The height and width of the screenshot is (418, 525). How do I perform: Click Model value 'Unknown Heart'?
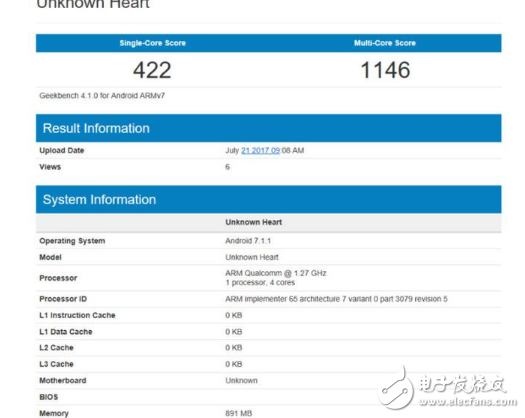(x=252, y=257)
